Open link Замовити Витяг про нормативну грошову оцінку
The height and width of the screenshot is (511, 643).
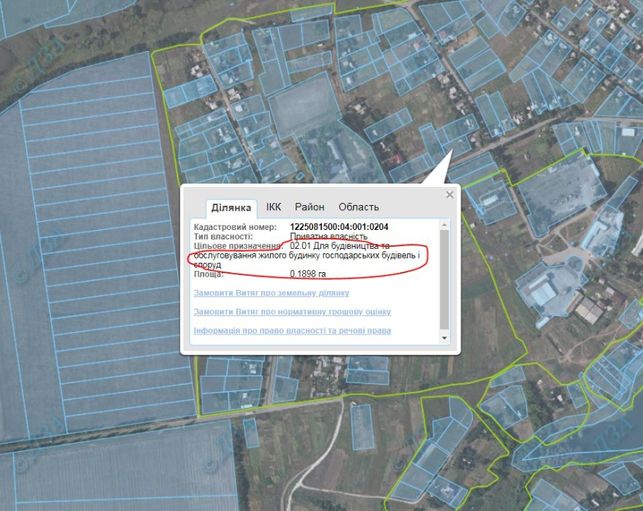pyautogui.click(x=292, y=312)
